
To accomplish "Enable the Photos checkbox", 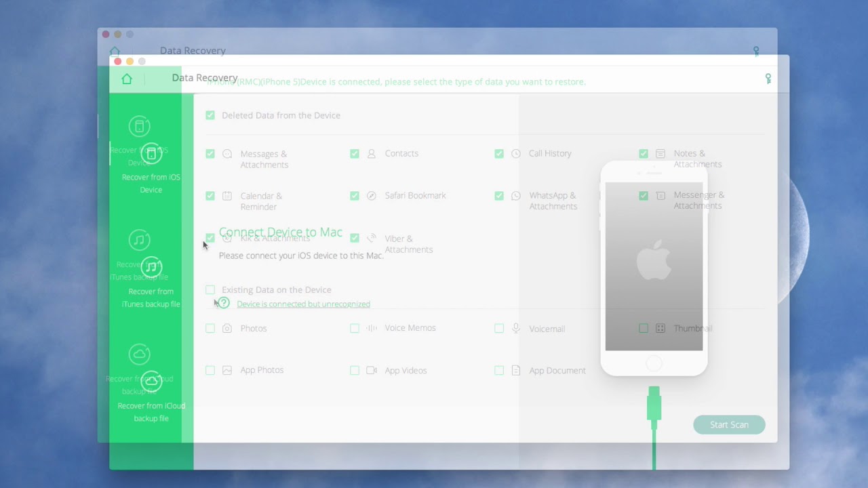I will coord(210,328).
